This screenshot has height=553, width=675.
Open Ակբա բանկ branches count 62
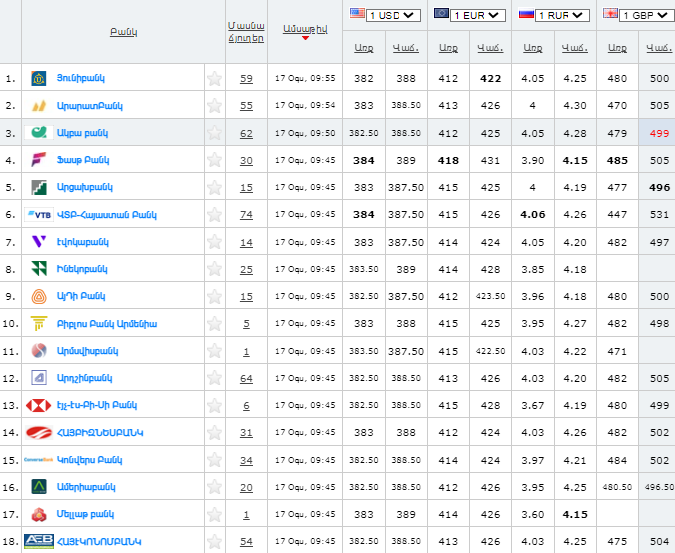(x=246, y=133)
